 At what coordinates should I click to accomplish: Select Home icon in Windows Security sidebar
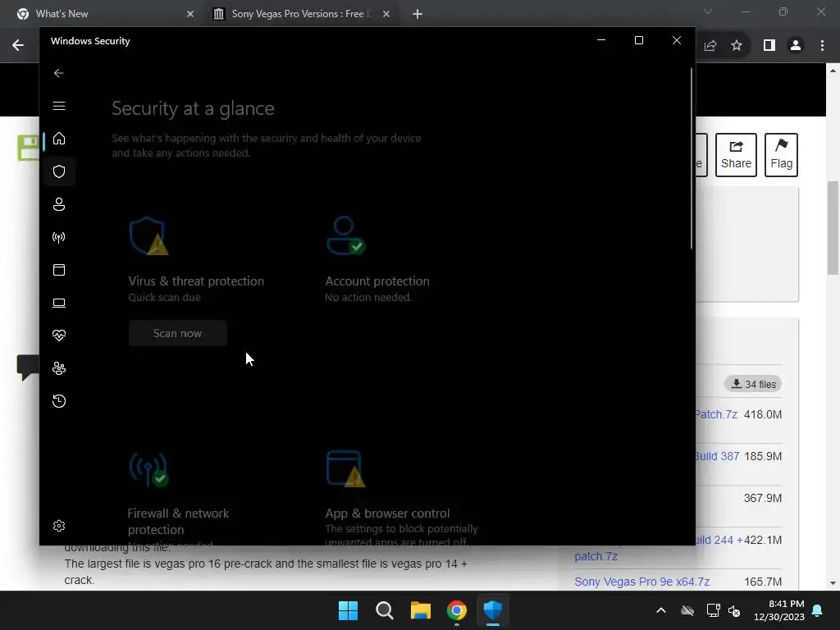coord(59,139)
